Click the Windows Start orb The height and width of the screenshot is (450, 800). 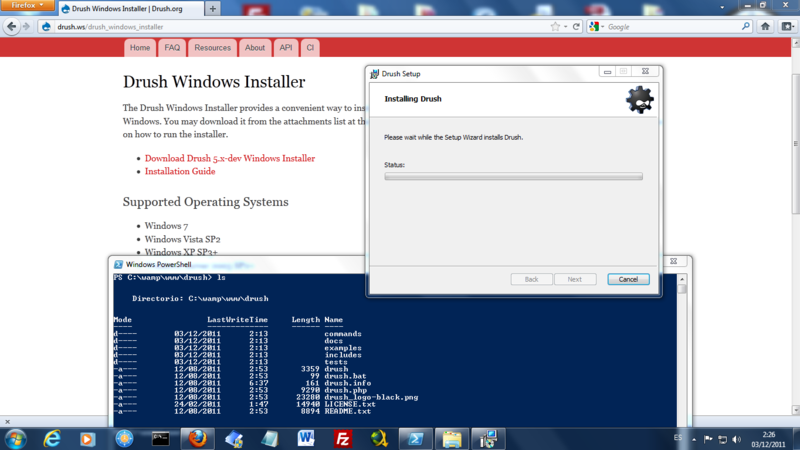pos(15,438)
